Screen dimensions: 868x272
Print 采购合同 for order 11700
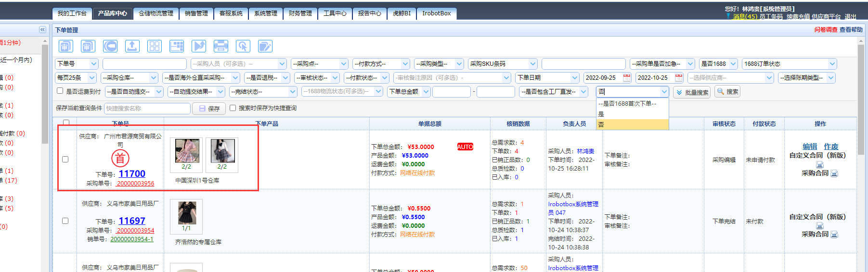coord(834,173)
